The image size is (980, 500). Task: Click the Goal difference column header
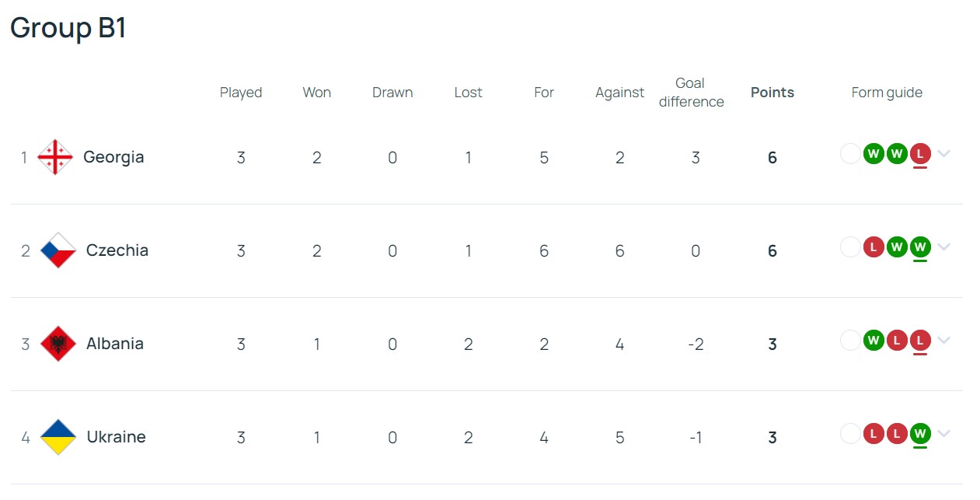pyautogui.click(x=691, y=93)
